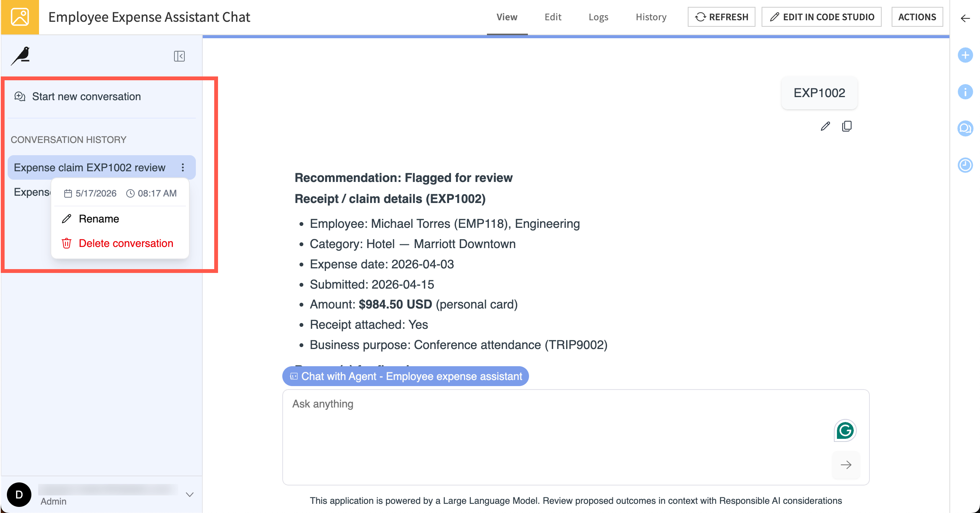Click the Chat with Agent selector pill
The height and width of the screenshot is (513, 980).
point(405,376)
